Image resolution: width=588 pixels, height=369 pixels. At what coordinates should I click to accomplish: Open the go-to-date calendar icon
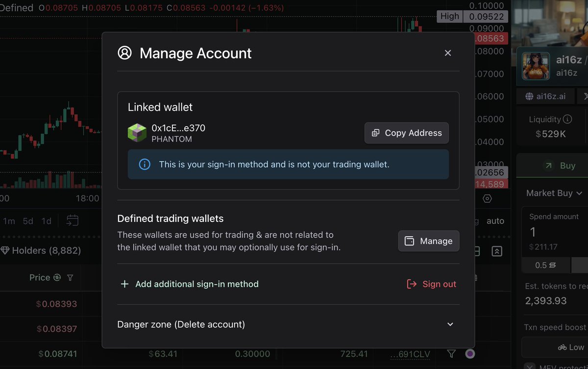(x=73, y=221)
